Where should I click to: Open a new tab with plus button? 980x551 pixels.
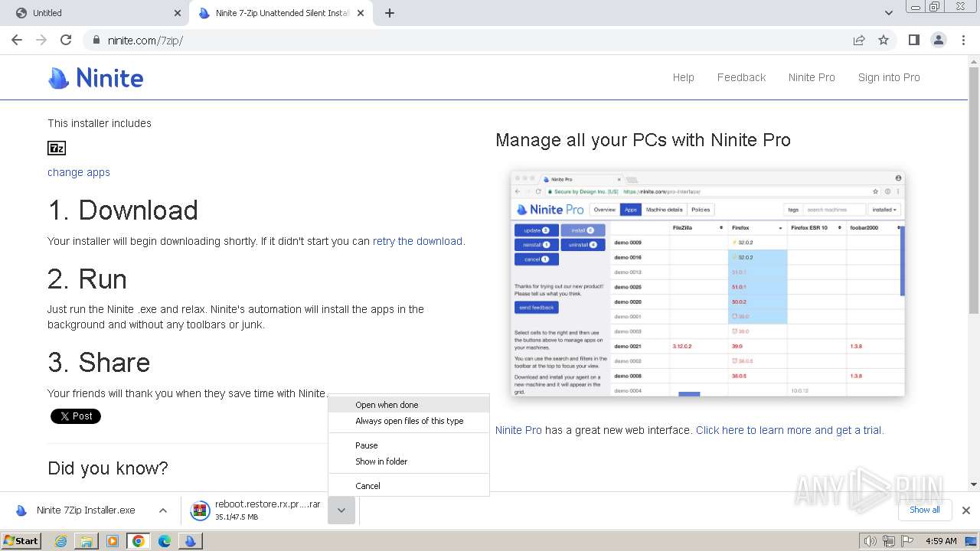390,13
